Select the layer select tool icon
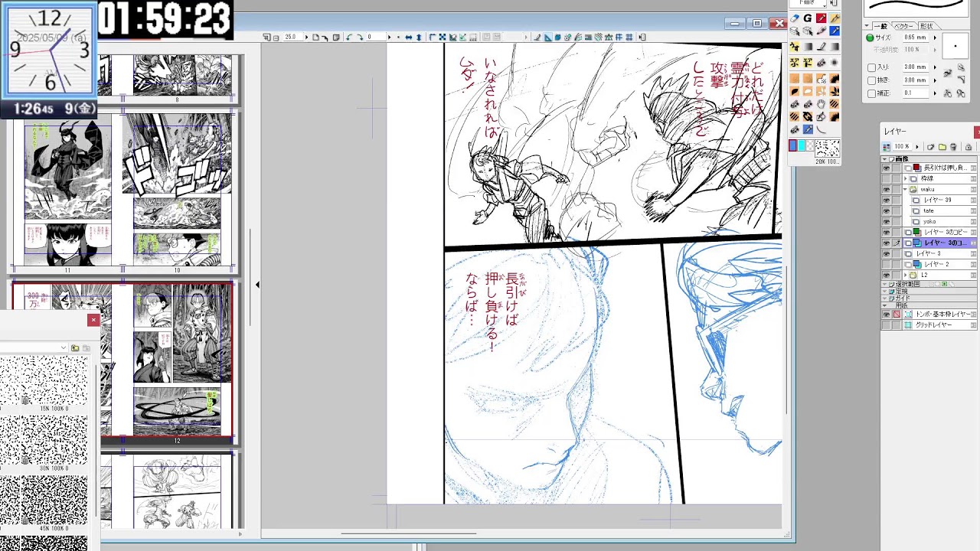 coord(795,31)
